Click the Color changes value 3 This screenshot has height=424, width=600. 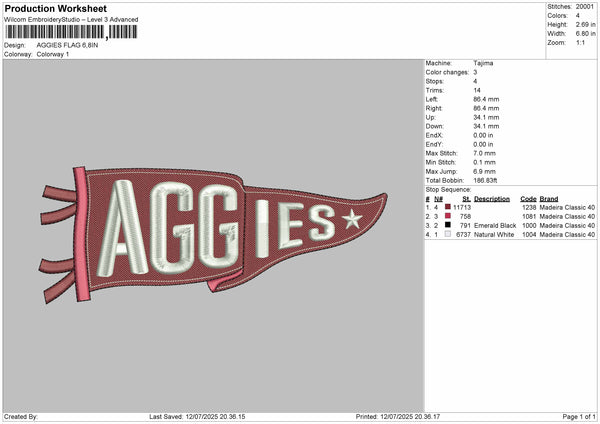coord(475,72)
